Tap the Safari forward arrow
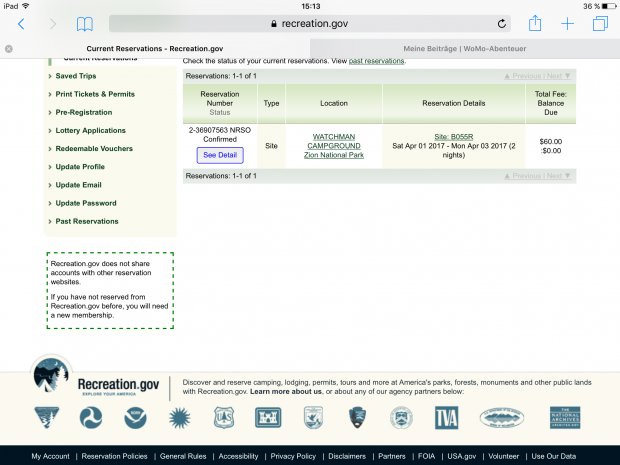The image size is (620, 465). pyautogui.click(x=53, y=24)
